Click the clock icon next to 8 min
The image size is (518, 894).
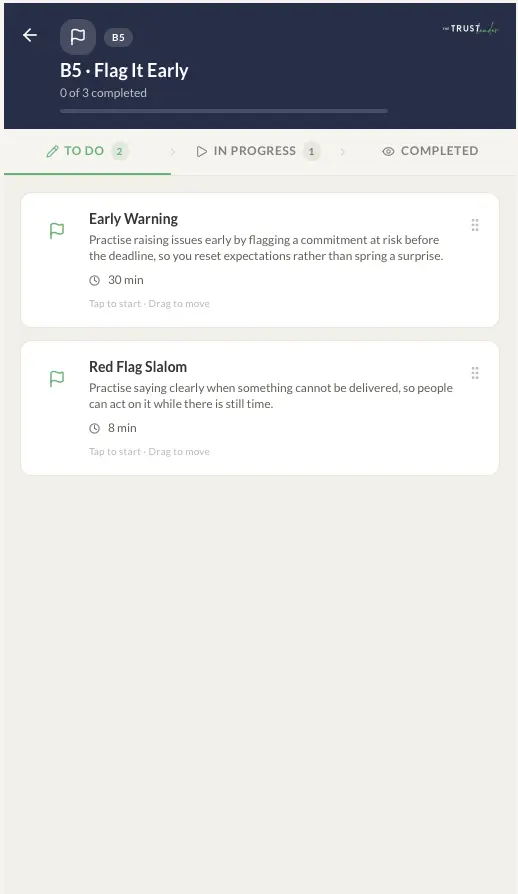(95, 428)
